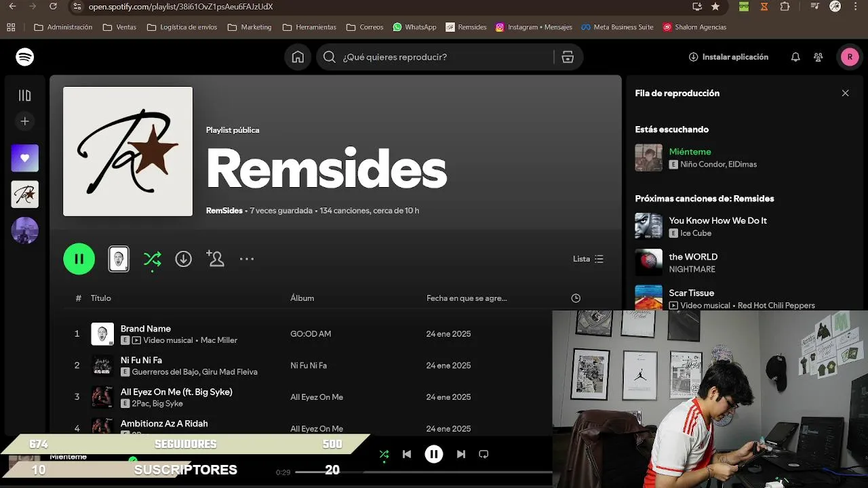The height and width of the screenshot is (488, 868).
Task: Select Ni Fu Ni Fa song title
Action: [x=141, y=361]
